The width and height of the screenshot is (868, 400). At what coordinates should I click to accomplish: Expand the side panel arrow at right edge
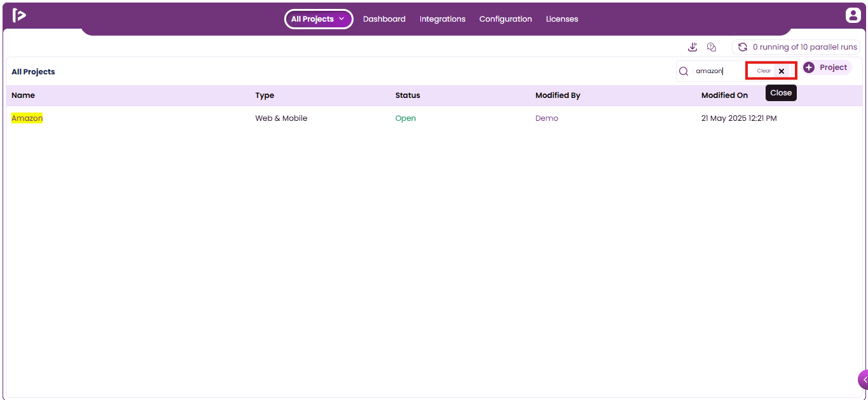(864, 380)
